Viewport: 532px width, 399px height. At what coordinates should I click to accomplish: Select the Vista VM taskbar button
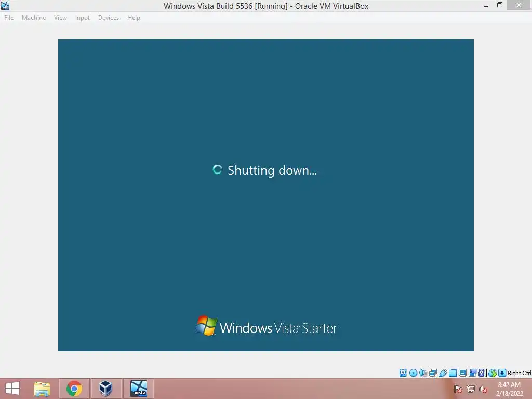[x=138, y=389]
